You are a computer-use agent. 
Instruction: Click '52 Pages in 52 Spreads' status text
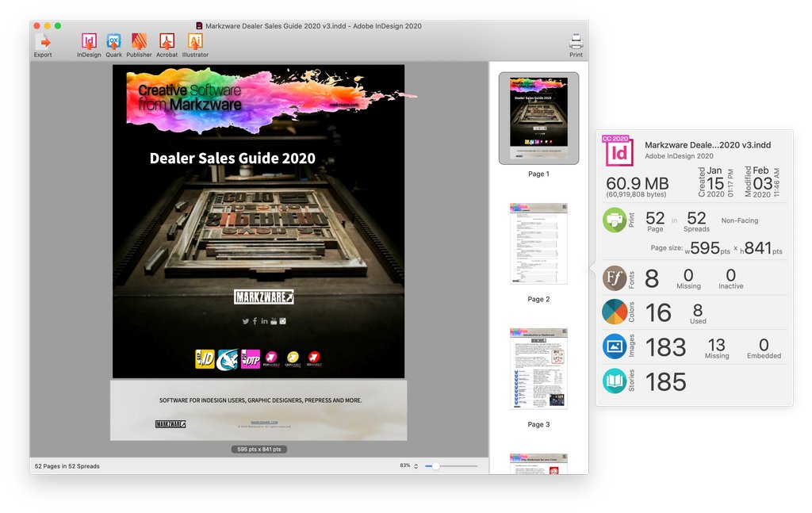[x=67, y=466]
